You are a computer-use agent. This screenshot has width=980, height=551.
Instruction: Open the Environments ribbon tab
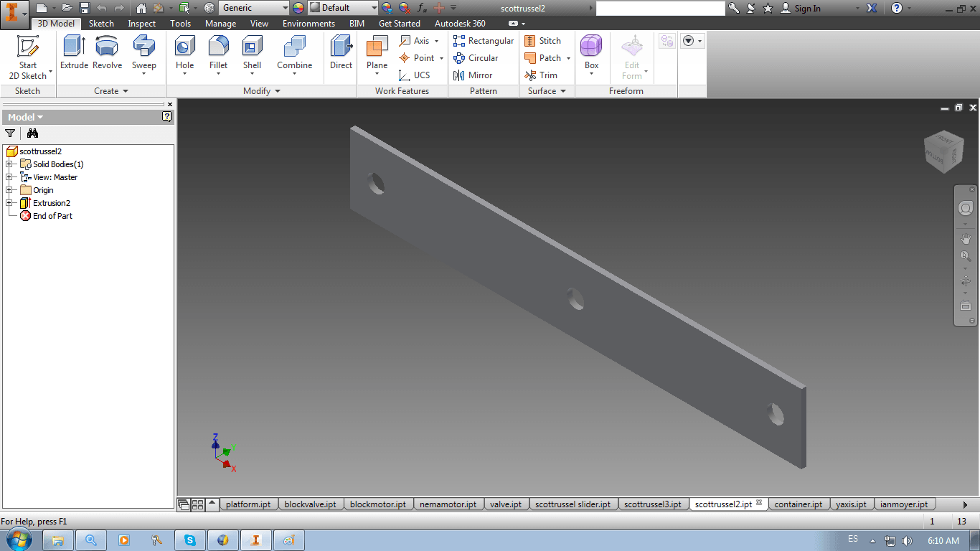point(308,24)
